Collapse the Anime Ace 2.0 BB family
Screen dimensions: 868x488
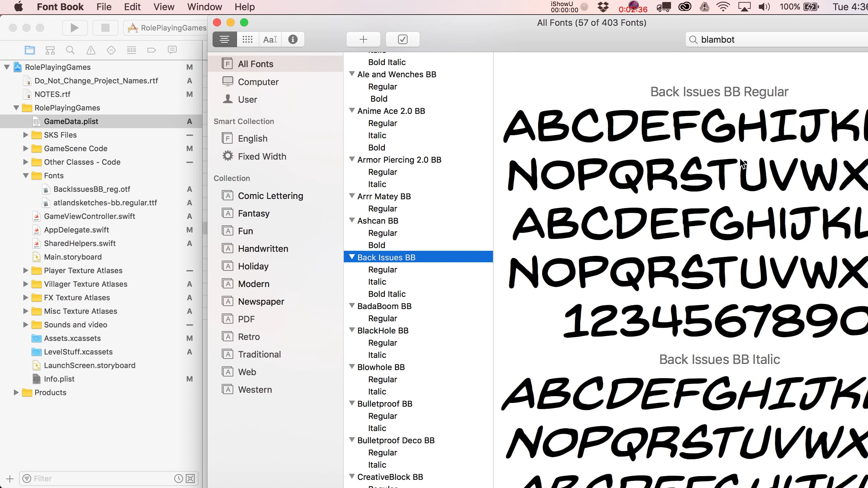(352, 110)
